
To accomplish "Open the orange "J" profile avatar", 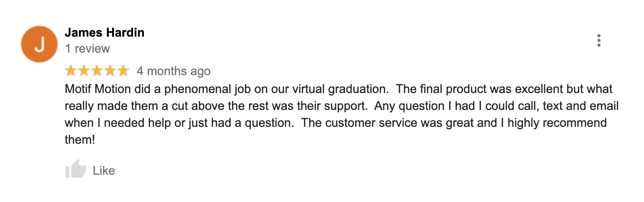I will coord(40,44).
